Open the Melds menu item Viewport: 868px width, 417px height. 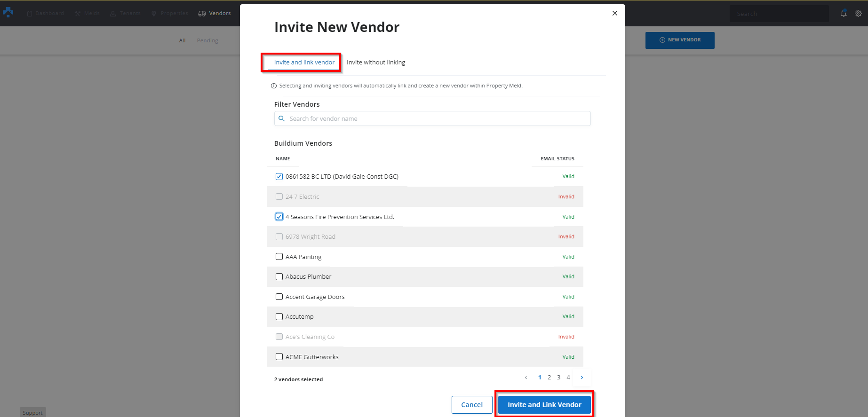88,13
